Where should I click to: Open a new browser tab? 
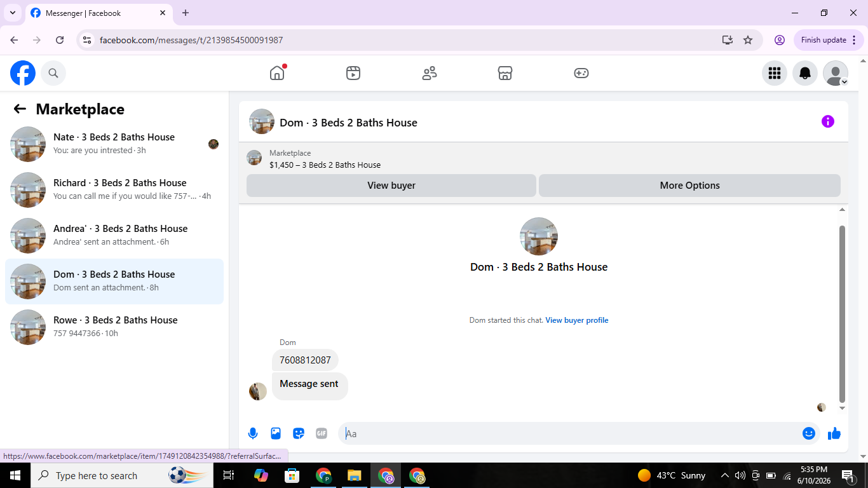(x=186, y=13)
